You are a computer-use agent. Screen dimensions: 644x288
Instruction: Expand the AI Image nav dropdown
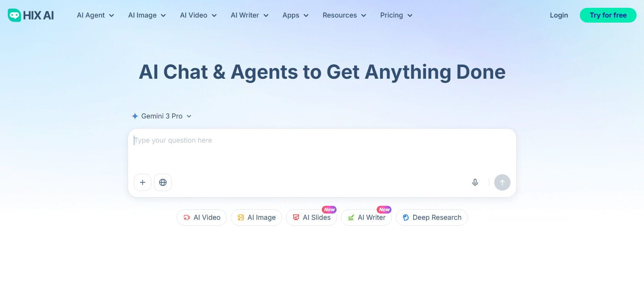coord(147,15)
